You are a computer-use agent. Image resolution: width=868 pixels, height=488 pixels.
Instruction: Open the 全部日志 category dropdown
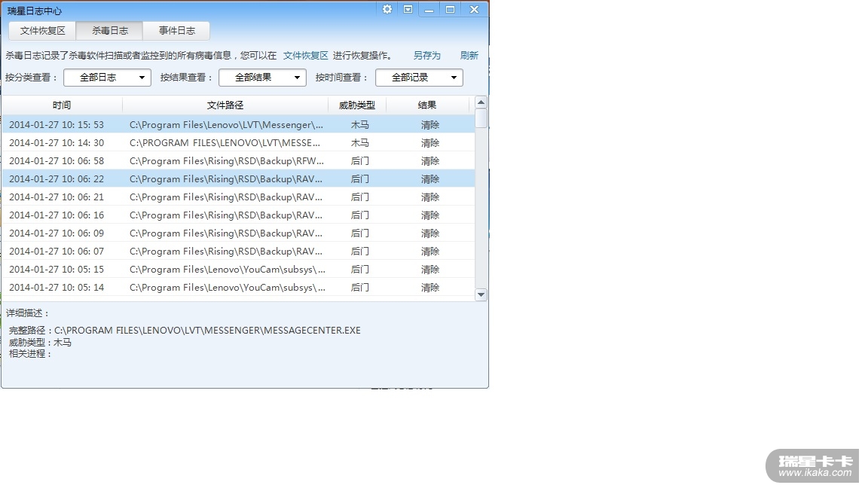pyautogui.click(x=108, y=78)
